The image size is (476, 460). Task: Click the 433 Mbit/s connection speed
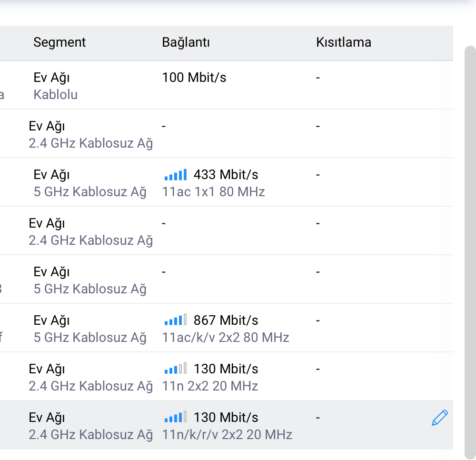[226, 175]
